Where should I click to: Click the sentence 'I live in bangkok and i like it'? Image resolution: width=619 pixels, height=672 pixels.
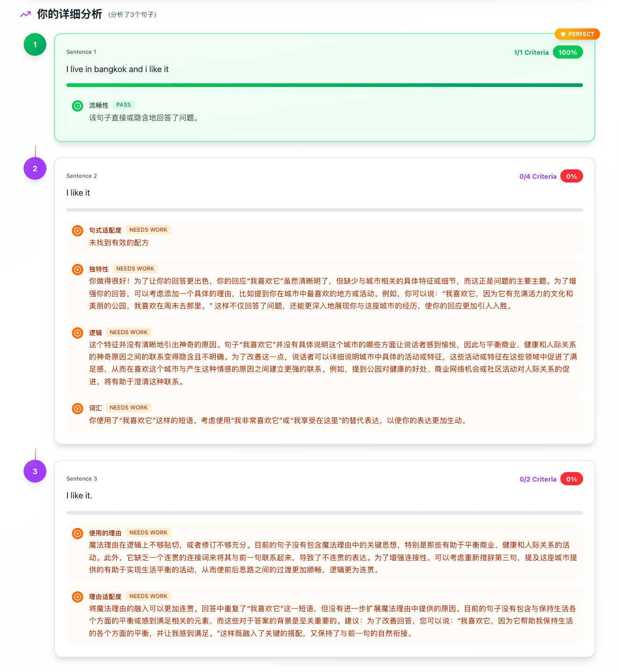pyautogui.click(x=118, y=69)
